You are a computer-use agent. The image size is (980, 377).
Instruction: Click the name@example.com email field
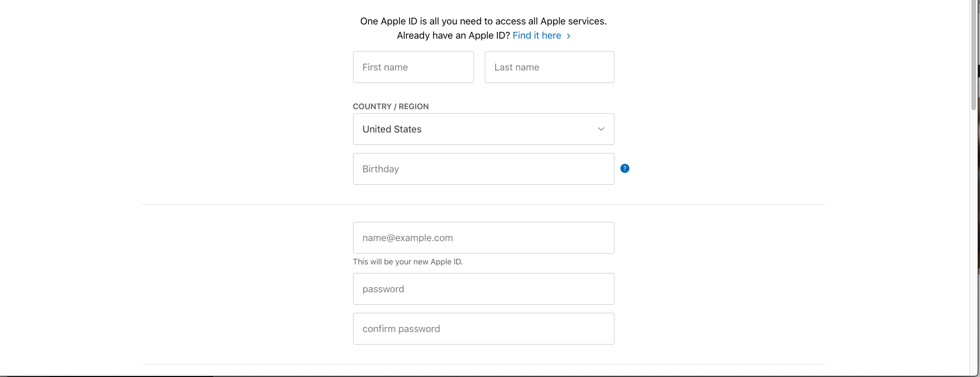tap(483, 238)
